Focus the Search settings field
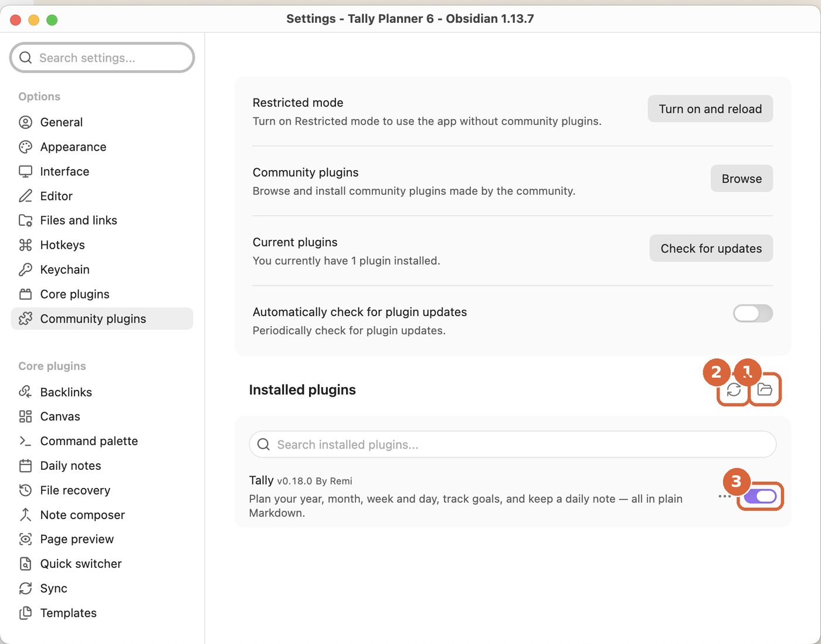Viewport: 821px width, 644px height. tap(102, 57)
